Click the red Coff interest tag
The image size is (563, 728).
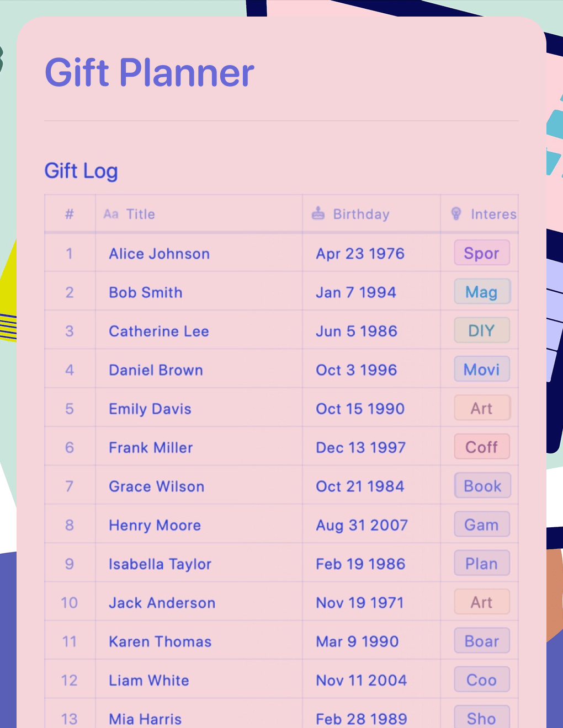point(481,447)
